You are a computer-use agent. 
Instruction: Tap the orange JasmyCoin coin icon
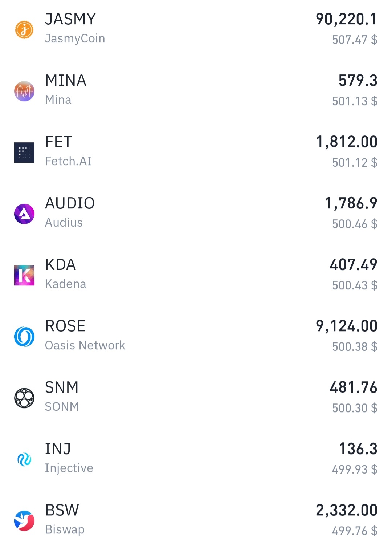24,29
